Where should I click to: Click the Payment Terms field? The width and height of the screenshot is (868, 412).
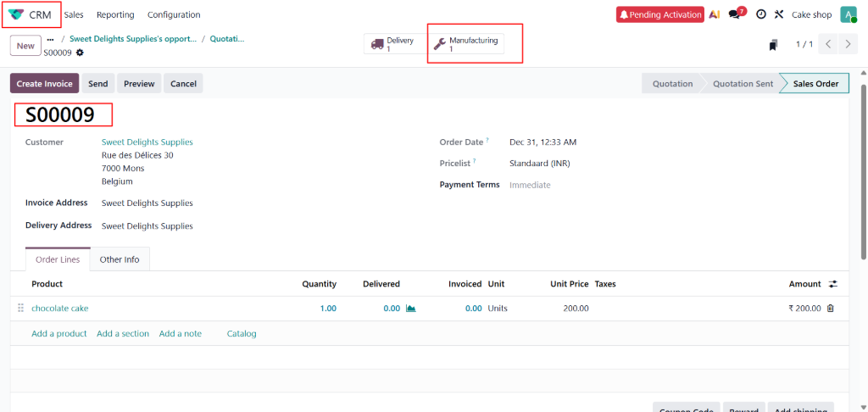tap(530, 185)
